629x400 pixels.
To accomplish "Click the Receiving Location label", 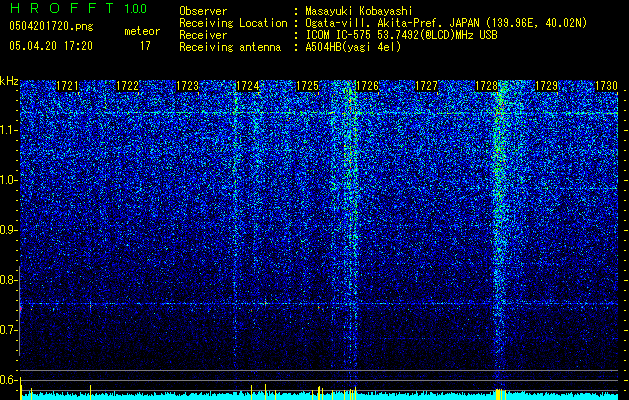I will coord(233,23).
